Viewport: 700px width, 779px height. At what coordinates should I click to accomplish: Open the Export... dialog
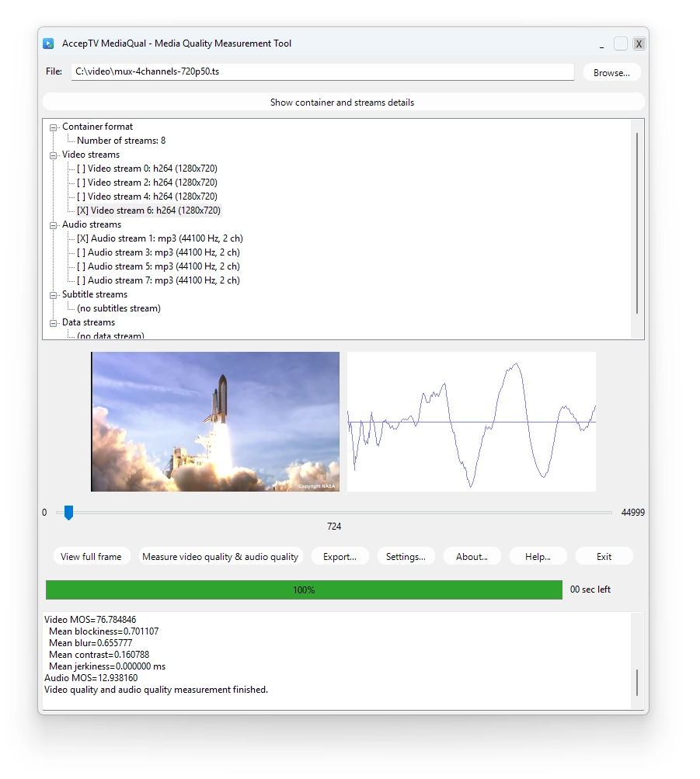[x=340, y=556]
